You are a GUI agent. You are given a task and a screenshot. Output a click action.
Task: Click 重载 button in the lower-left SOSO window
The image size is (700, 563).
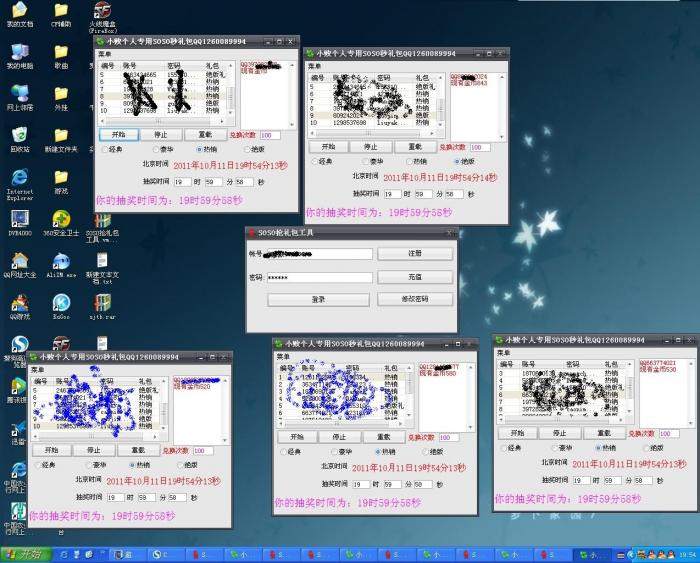(138, 450)
